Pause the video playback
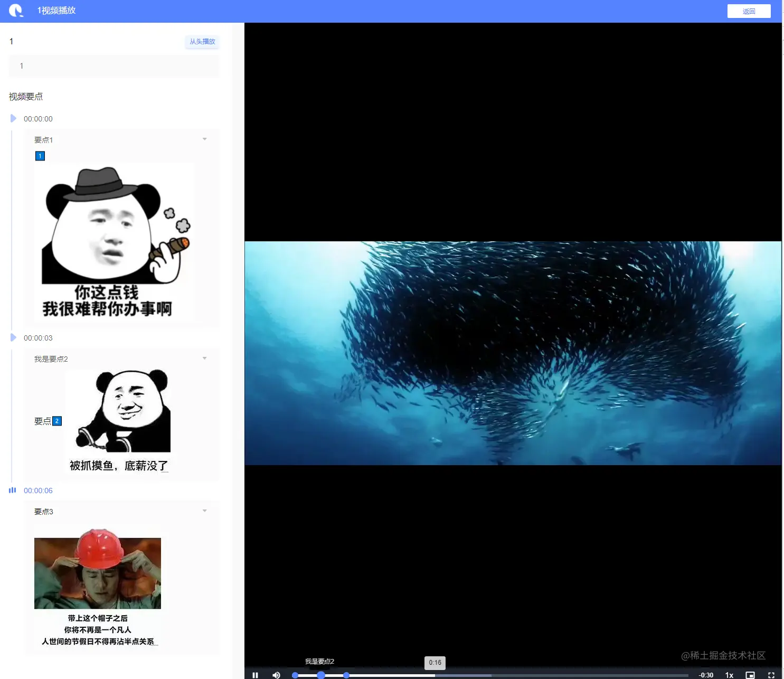This screenshot has height=679, width=784. pos(256,675)
